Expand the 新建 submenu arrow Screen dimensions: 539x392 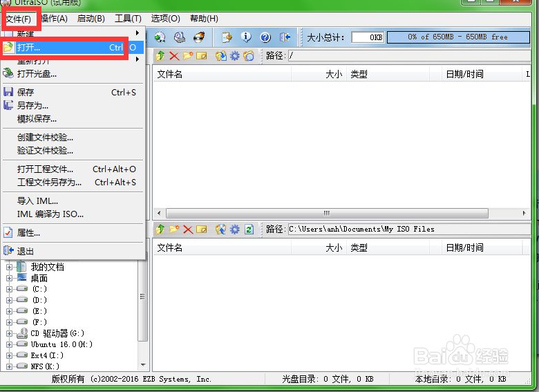pos(138,33)
